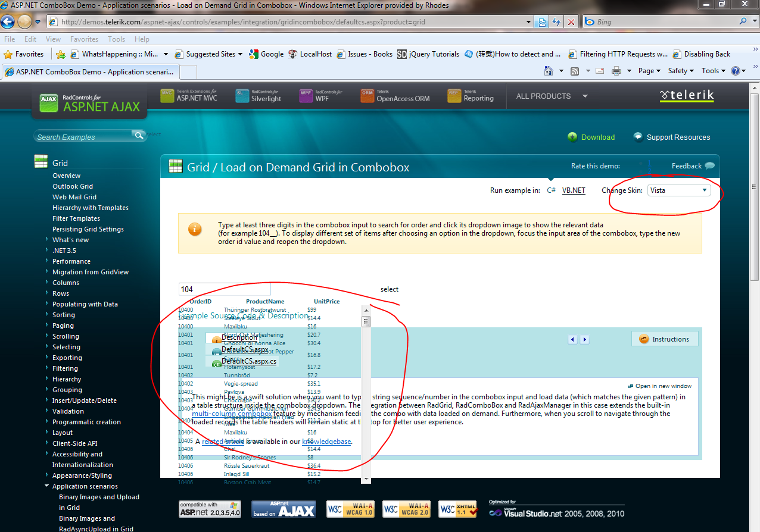The image size is (760, 532).
Task: Open the Help menu
Action: 142,39
